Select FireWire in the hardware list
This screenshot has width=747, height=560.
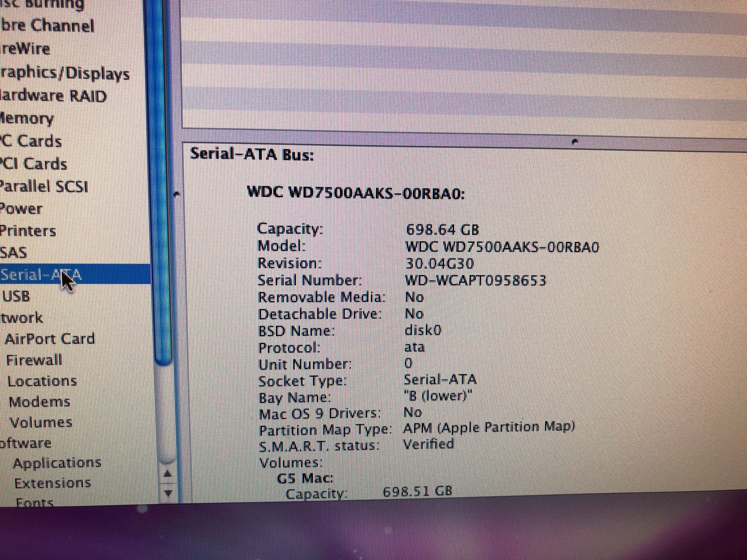(25, 49)
